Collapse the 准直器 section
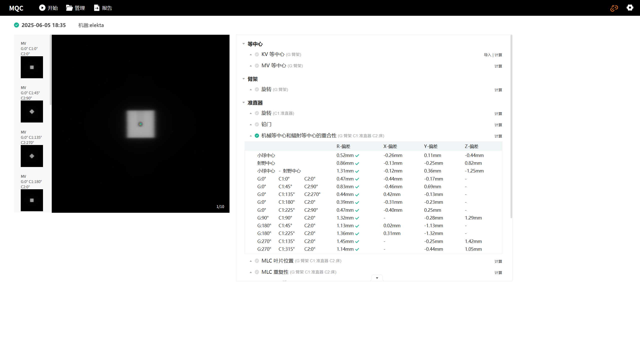640x364 pixels. [x=243, y=102]
